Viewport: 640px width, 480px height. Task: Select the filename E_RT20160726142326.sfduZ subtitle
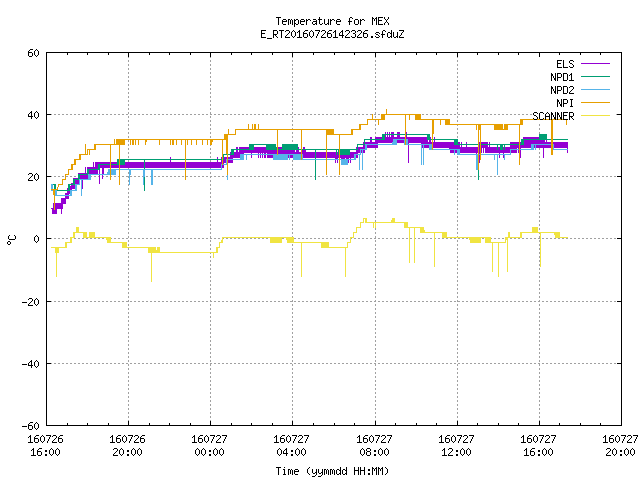[x=332, y=34]
